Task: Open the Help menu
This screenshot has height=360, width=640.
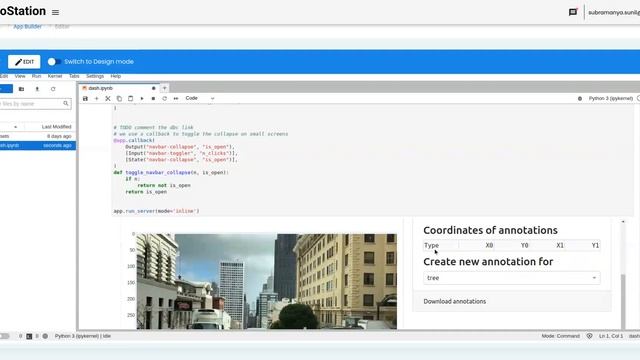Action: (116, 76)
